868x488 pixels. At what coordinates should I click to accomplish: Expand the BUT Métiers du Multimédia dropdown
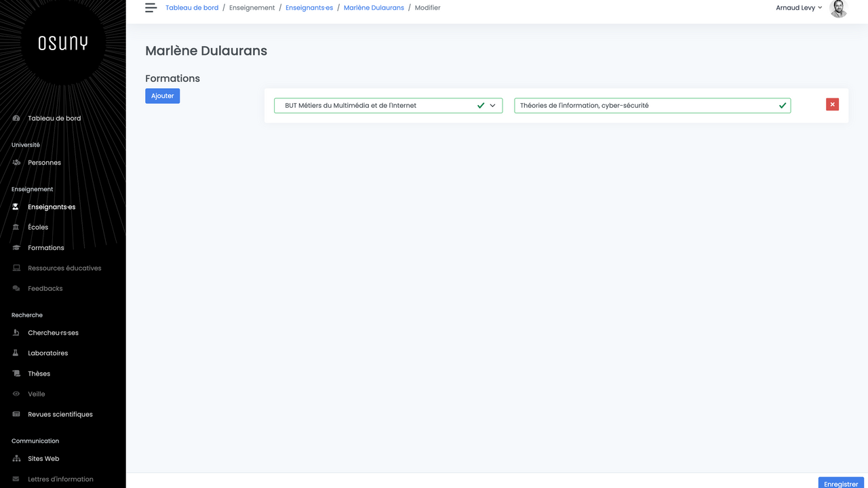coord(493,106)
